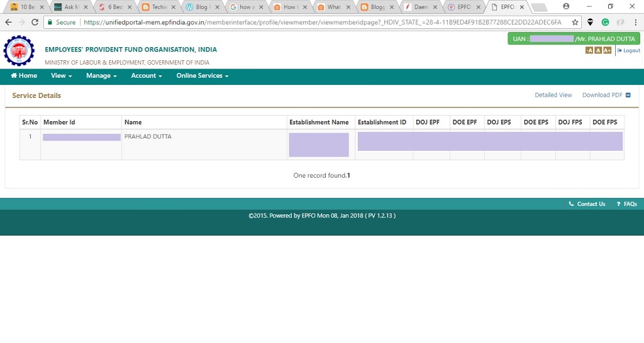644x343 pixels.
Task: Click the Sr.No column header
Action: (x=30, y=122)
